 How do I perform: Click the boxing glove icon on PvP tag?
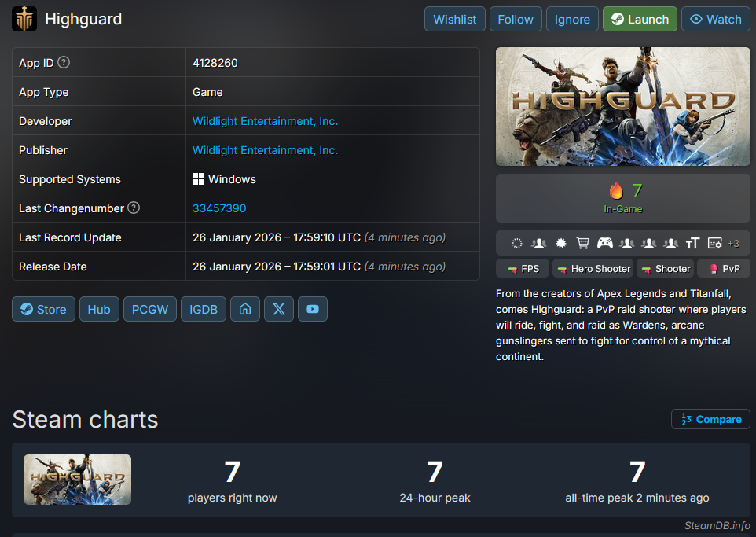click(x=714, y=269)
